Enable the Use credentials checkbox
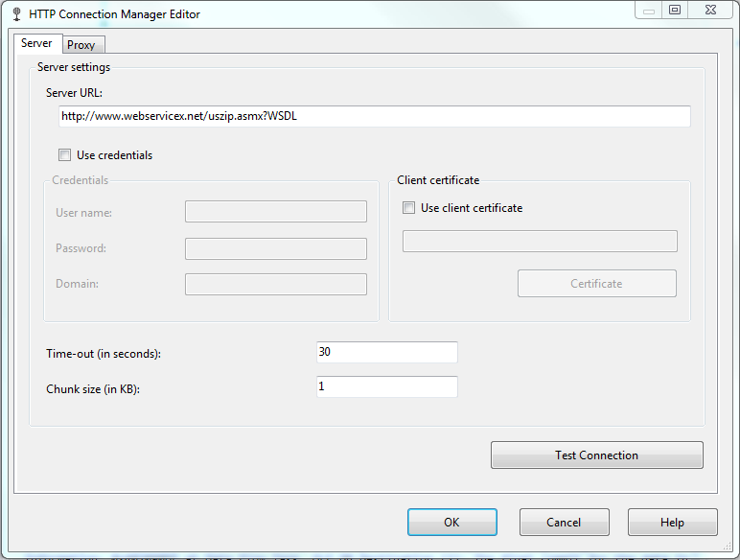The height and width of the screenshot is (560, 740). tap(64, 155)
